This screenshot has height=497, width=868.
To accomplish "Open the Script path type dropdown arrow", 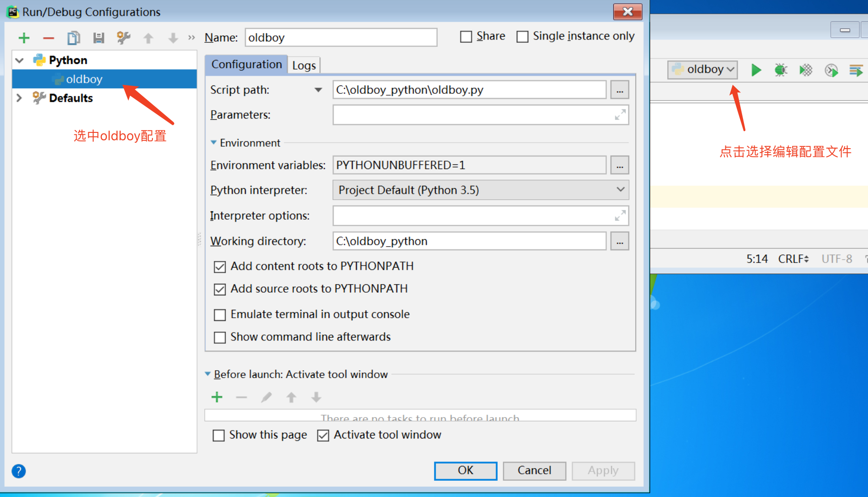I will coord(318,90).
